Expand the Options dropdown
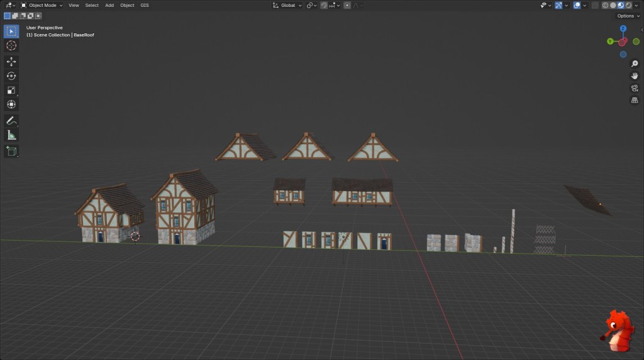The height and width of the screenshot is (360, 644). pos(628,16)
